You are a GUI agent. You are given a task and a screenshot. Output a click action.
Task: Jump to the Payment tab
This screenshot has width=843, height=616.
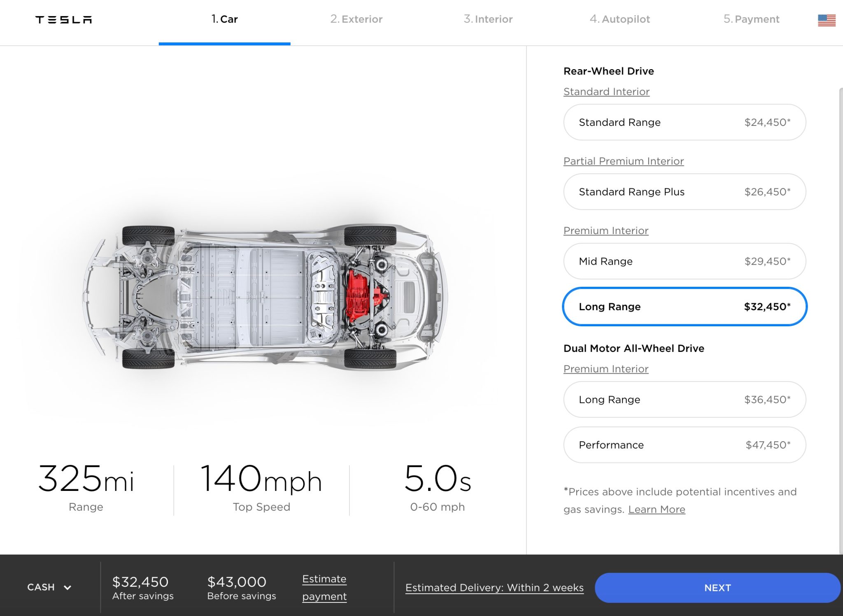tap(752, 19)
